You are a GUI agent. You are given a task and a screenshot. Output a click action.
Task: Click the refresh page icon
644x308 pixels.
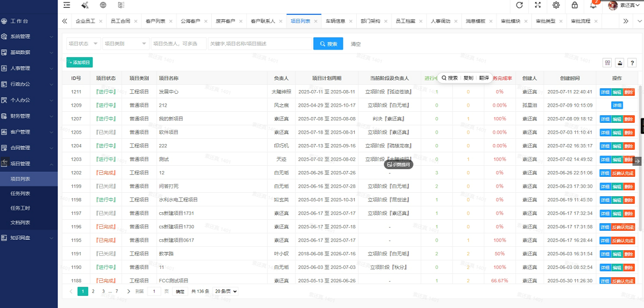[x=519, y=5]
